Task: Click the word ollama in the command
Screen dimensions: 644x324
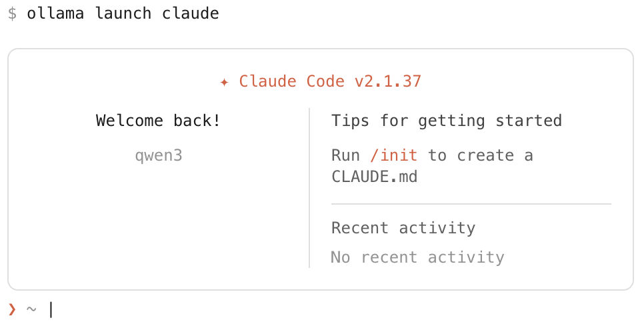Action: 55,13
